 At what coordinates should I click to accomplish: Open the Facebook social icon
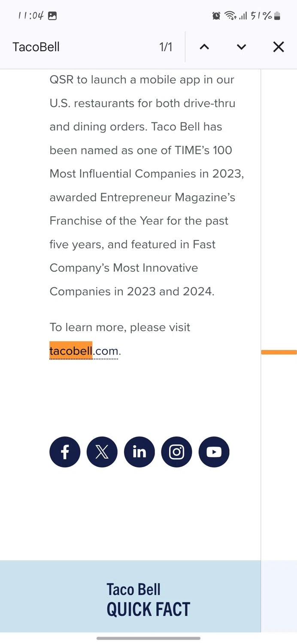coord(65,452)
